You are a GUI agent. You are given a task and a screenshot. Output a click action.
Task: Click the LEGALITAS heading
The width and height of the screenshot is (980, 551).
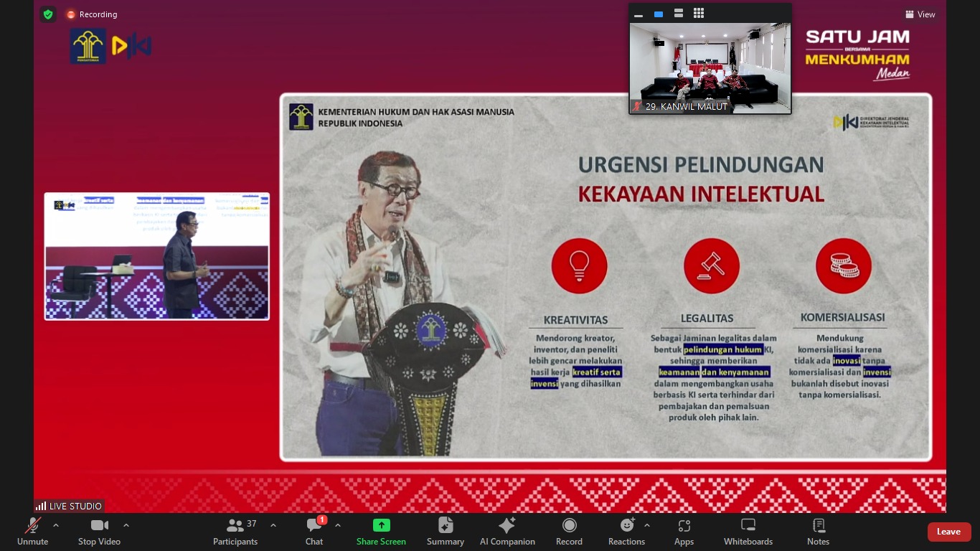point(707,319)
